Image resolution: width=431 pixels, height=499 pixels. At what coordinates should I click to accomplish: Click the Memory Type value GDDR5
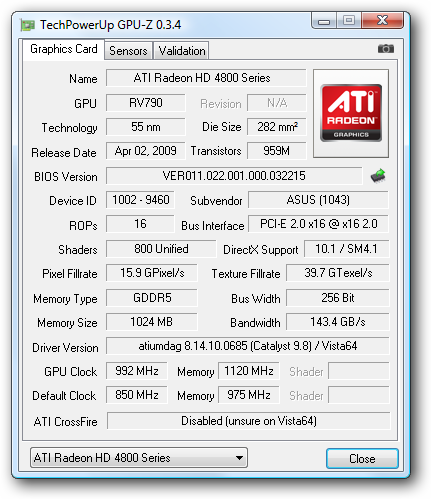152,298
